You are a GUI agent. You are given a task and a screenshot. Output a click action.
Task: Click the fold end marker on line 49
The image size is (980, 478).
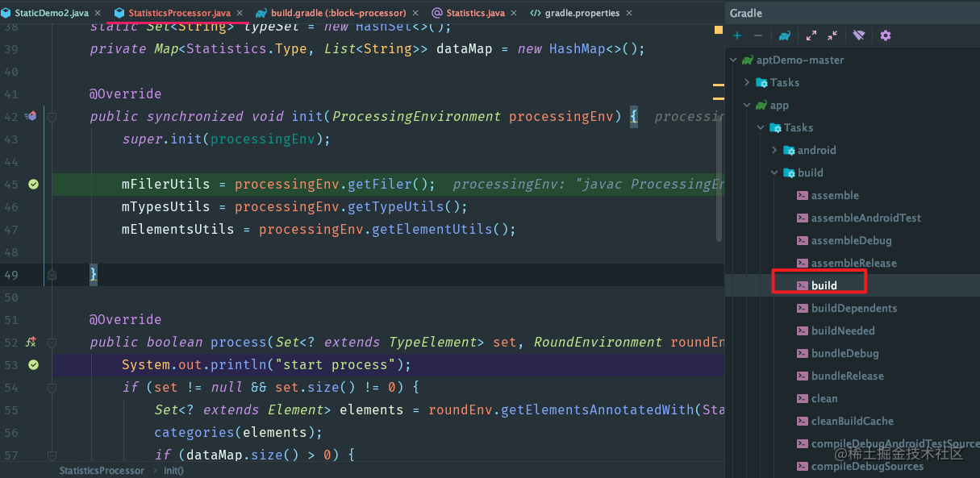click(x=52, y=274)
